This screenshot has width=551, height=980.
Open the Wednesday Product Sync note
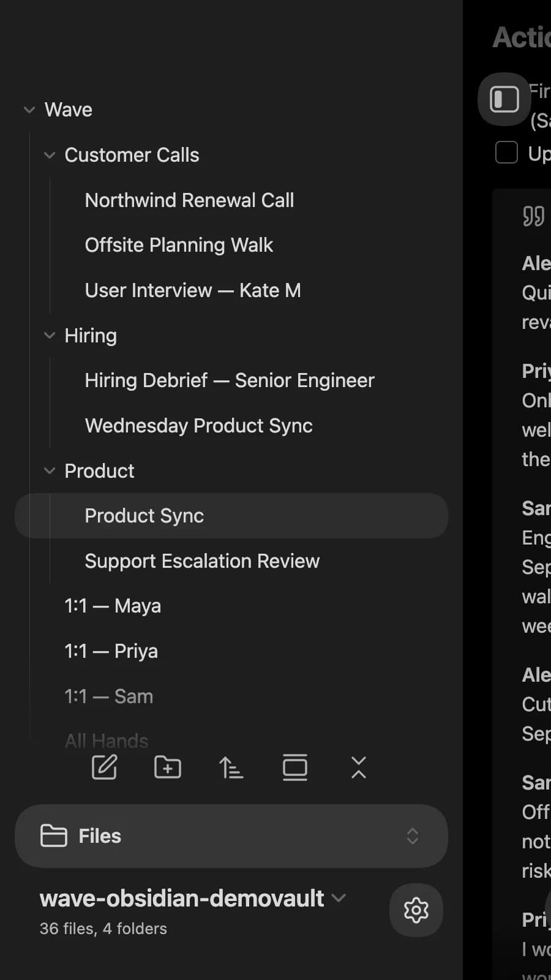(231, 426)
